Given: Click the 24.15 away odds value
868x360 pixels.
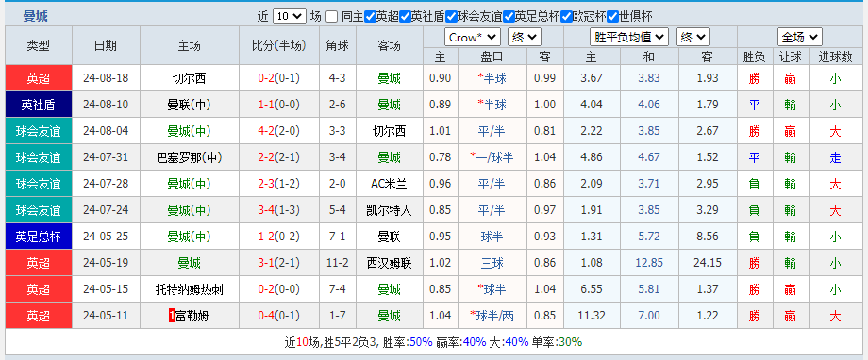Looking at the screenshot, I should click(x=707, y=263).
